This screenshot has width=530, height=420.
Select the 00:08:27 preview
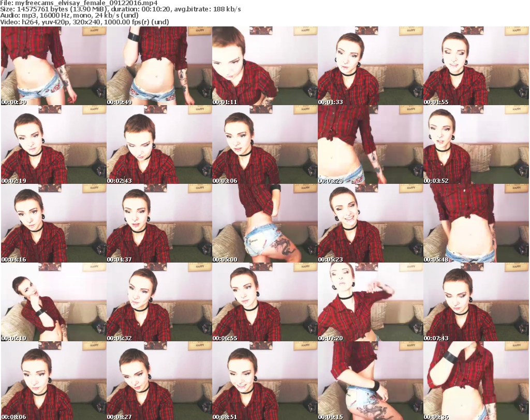click(x=159, y=381)
